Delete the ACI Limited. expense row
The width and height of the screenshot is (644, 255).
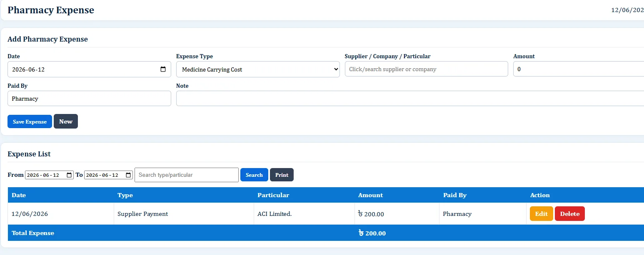[570, 214]
